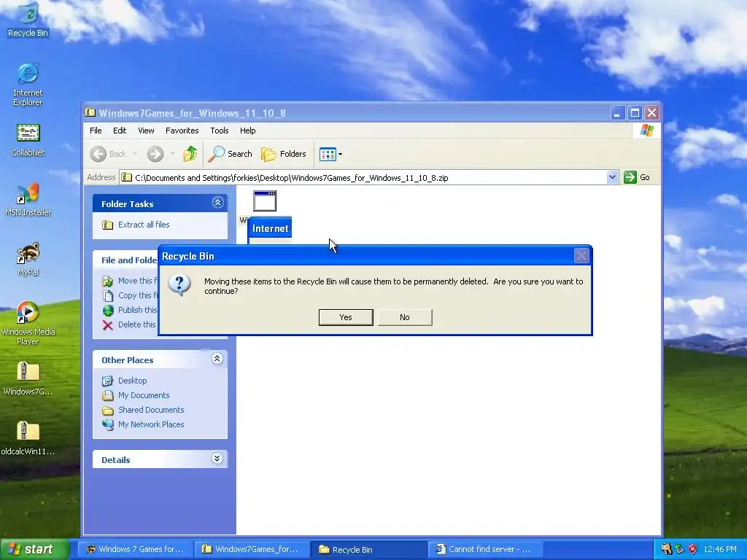Select the application file icon in the zip
The width and height of the screenshot is (747, 560).
click(265, 201)
